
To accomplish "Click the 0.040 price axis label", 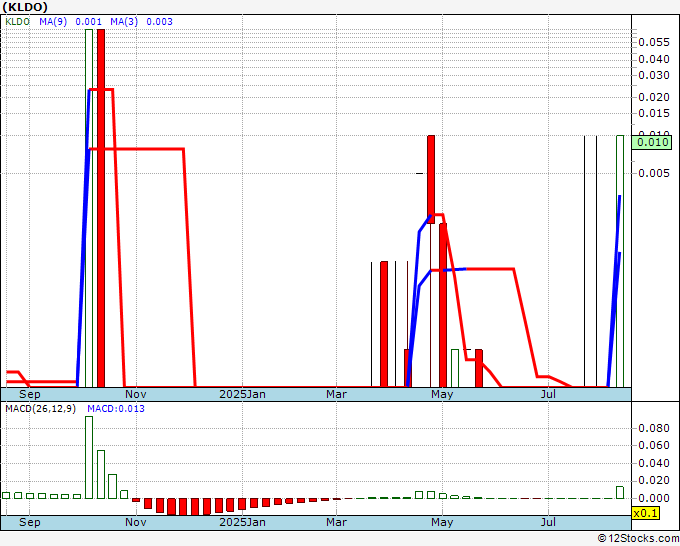I will tap(654, 59).
